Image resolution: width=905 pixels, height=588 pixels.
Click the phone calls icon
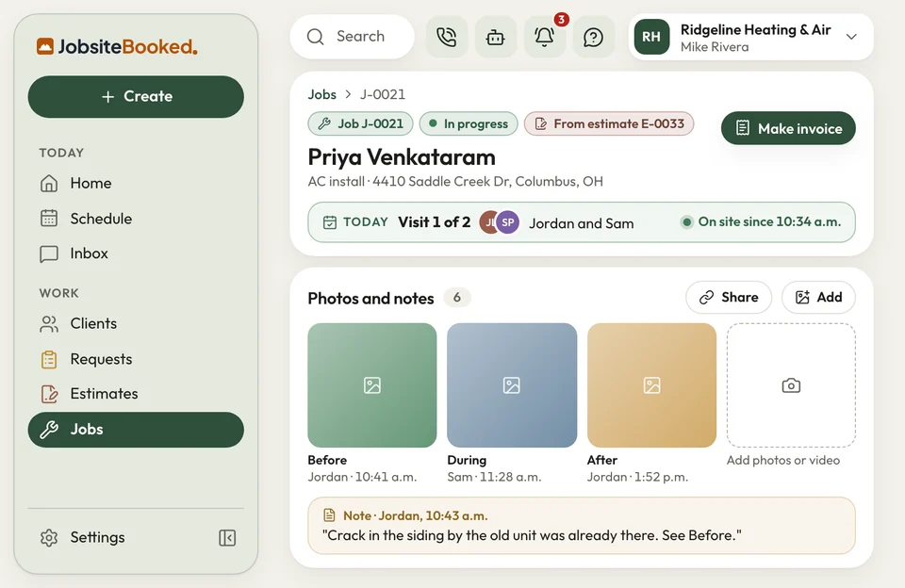[x=446, y=37]
